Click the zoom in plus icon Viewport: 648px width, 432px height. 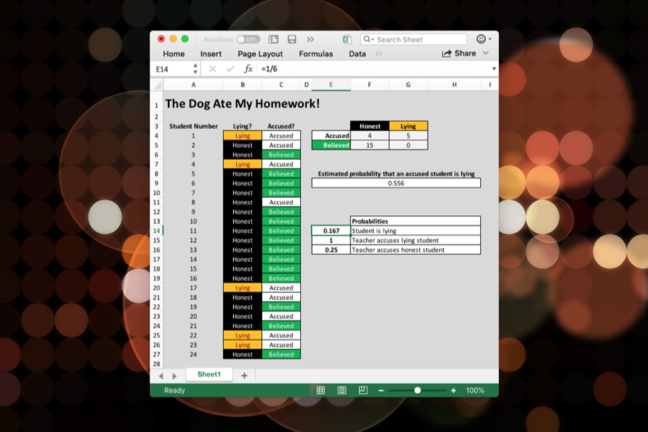(x=453, y=390)
